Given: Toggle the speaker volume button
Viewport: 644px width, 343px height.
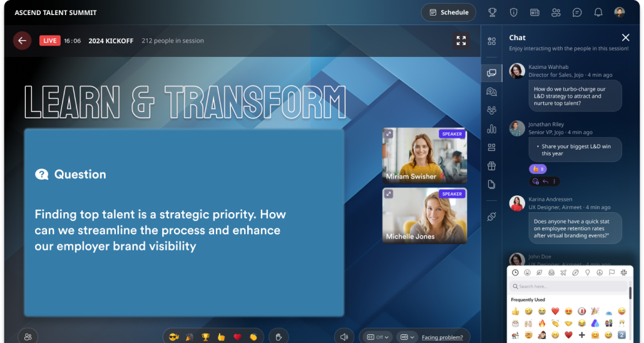Looking at the screenshot, I should 344,337.
